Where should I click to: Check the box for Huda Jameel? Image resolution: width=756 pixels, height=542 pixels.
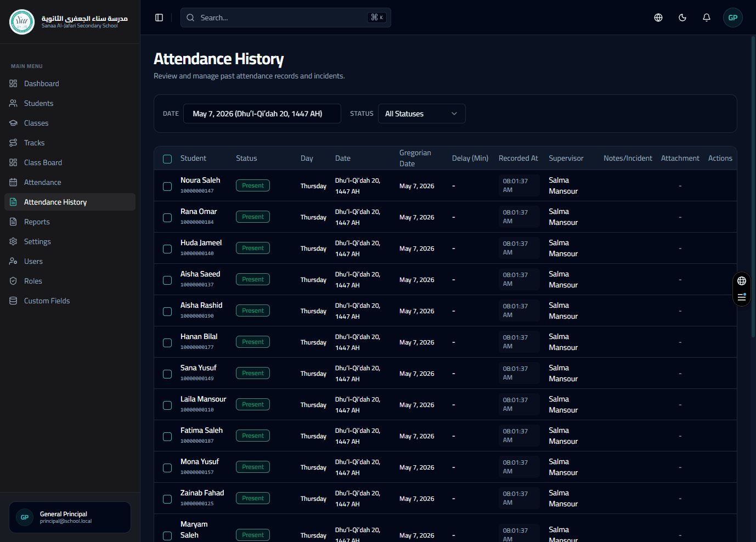tap(167, 249)
